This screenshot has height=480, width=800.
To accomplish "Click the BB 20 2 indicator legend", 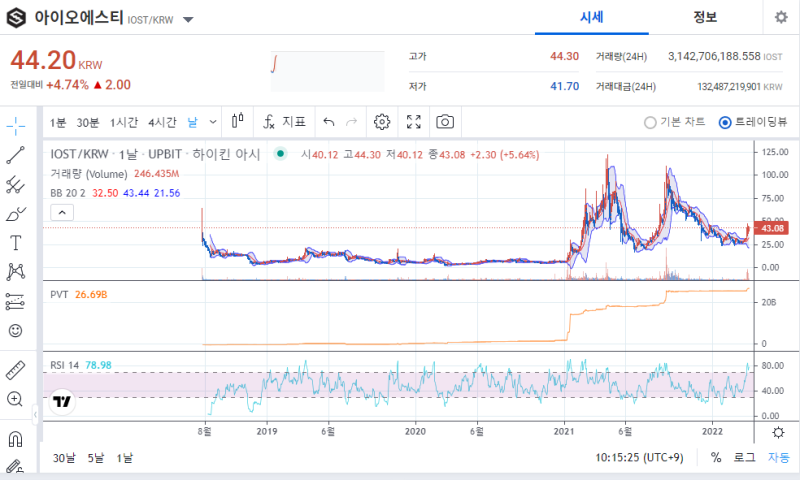I will click(68, 193).
